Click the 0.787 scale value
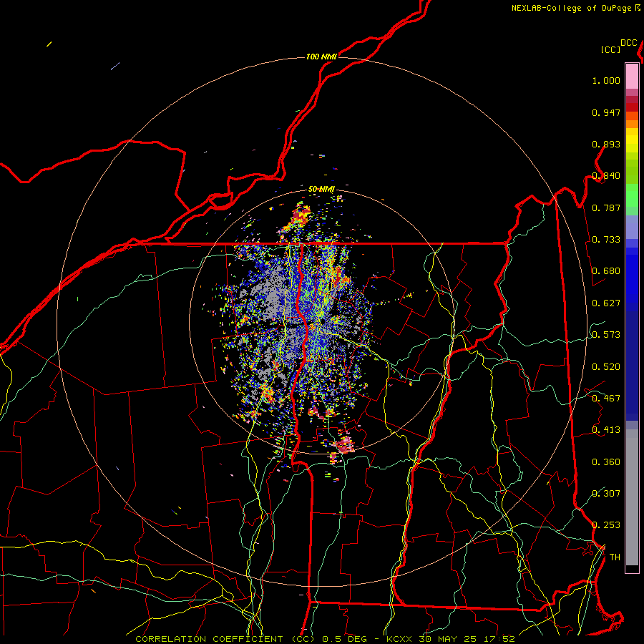Viewport: 644px width, 644px height. (606, 208)
